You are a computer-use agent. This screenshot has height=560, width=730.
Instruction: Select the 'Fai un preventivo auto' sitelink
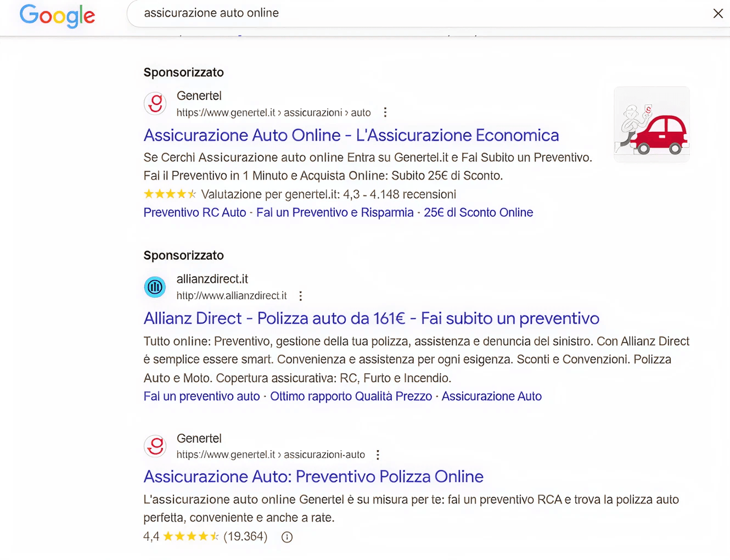(x=201, y=396)
